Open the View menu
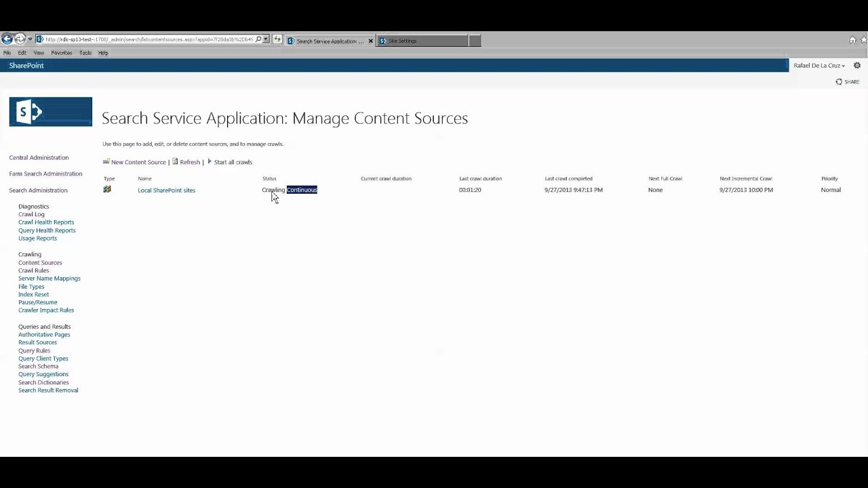 (x=39, y=53)
